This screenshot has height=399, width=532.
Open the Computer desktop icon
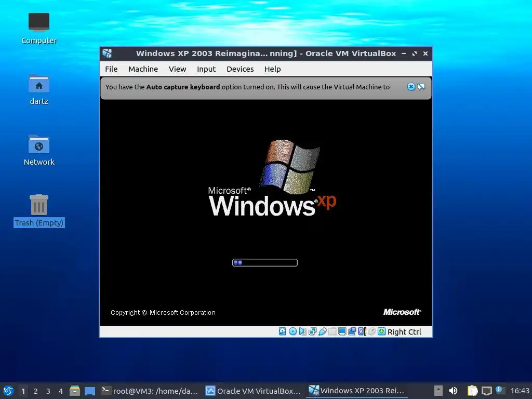click(x=38, y=29)
